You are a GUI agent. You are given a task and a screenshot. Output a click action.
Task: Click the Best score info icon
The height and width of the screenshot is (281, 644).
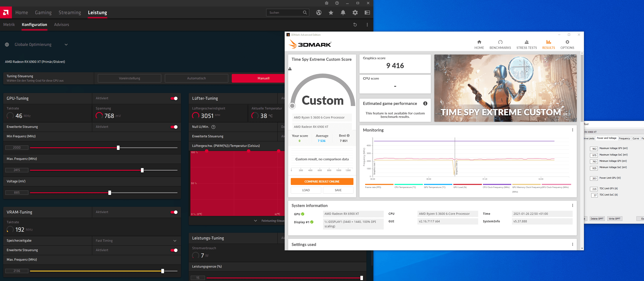348,136
